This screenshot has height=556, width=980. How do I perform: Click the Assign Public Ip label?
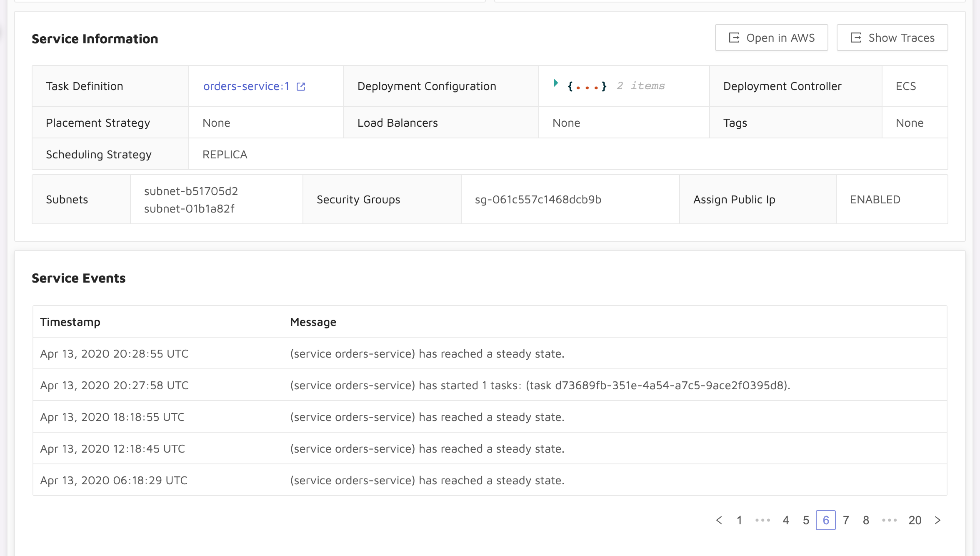click(734, 200)
